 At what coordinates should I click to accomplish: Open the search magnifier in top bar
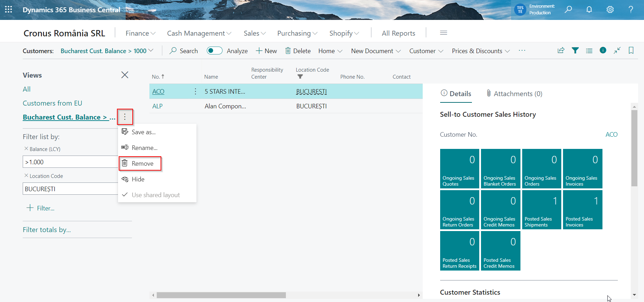coord(568,9)
